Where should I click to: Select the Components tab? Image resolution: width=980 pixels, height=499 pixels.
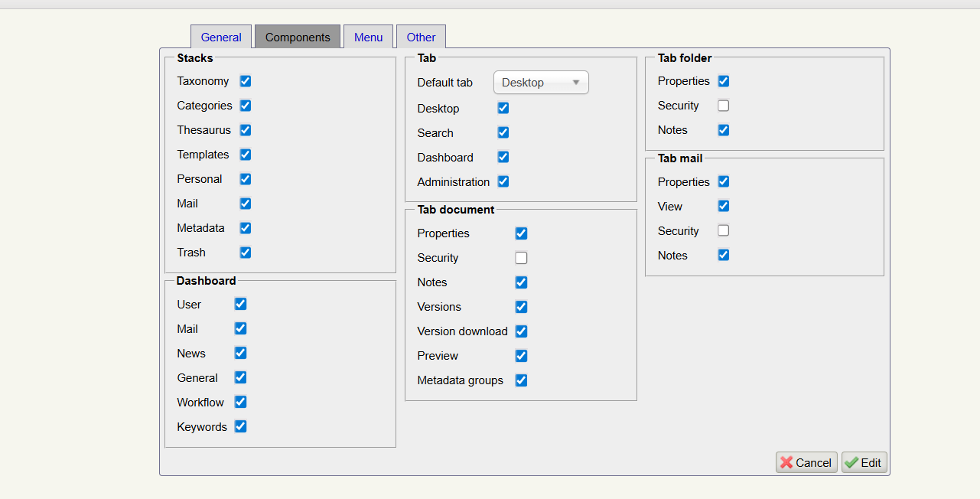pyautogui.click(x=298, y=37)
